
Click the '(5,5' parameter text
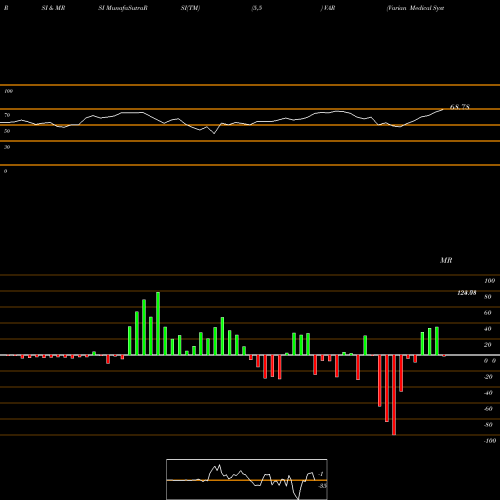[257, 8]
